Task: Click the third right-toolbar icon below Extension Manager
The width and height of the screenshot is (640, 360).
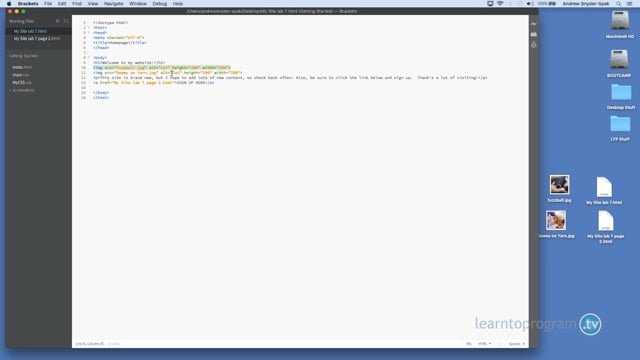Action: pyautogui.click(x=533, y=44)
